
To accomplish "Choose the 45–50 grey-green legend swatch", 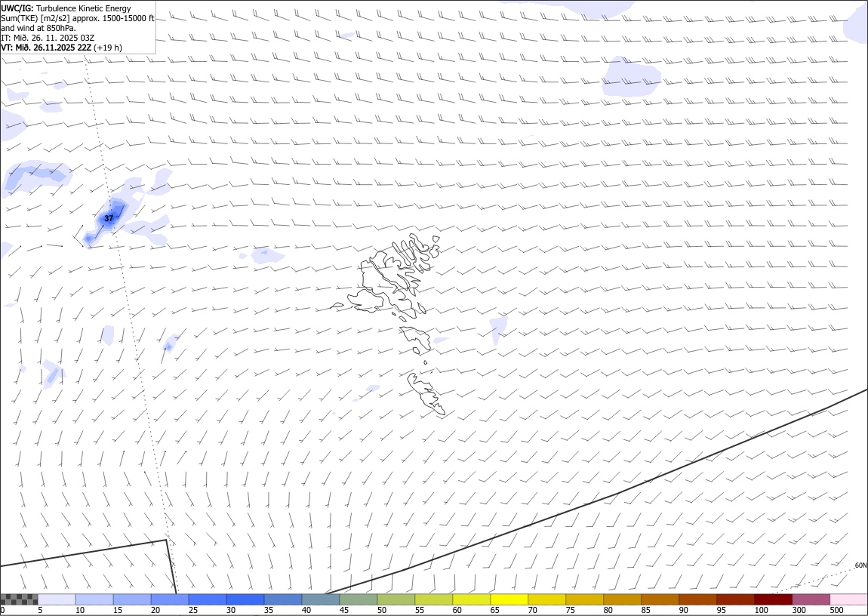I will coord(359,599).
